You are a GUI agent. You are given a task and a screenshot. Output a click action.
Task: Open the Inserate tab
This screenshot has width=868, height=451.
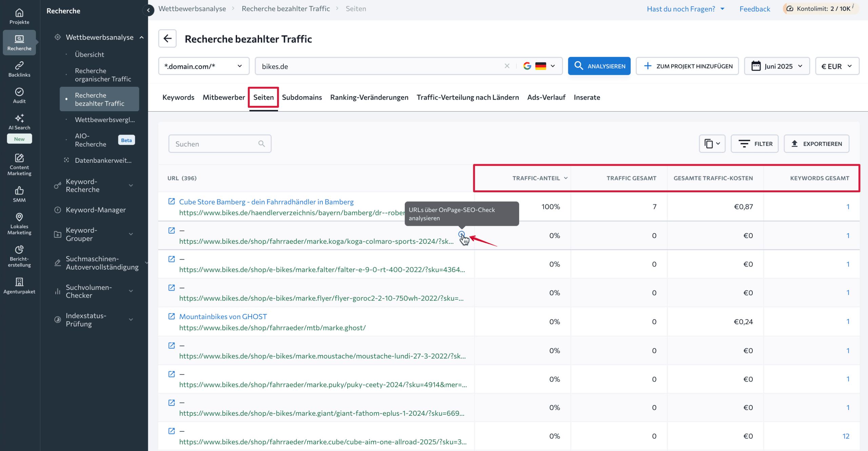587,97
